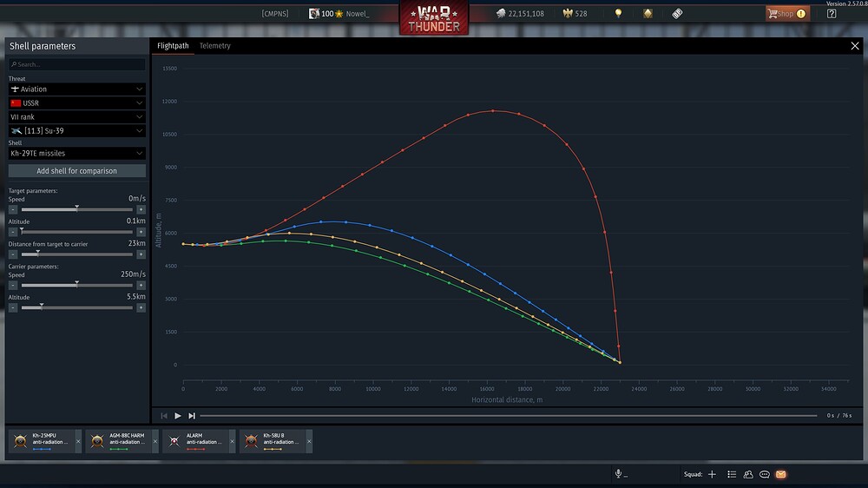
Task: Remove Kh-25MPU from comparison
Action: pos(78,441)
